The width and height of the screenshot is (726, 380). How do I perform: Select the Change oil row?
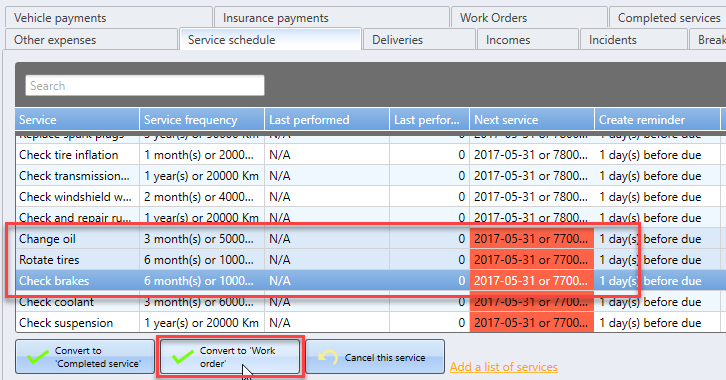pyautogui.click(x=370, y=239)
